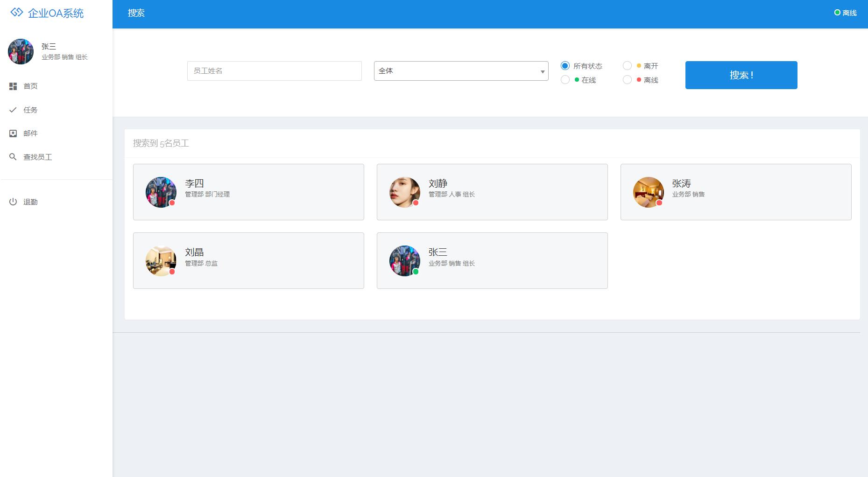Click 管理部 部门经理 under 李四

tap(207, 194)
